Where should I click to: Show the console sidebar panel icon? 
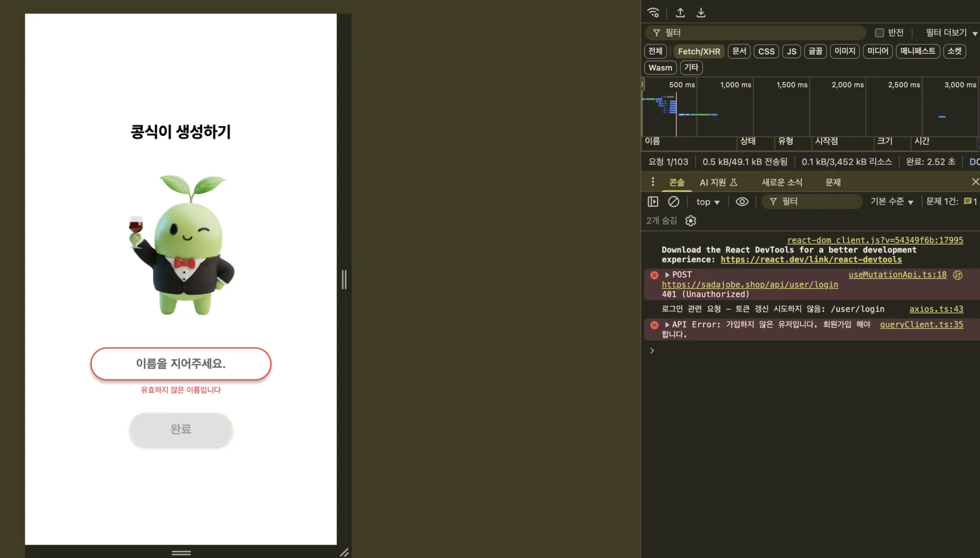pyautogui.click(x=653, y=202)
